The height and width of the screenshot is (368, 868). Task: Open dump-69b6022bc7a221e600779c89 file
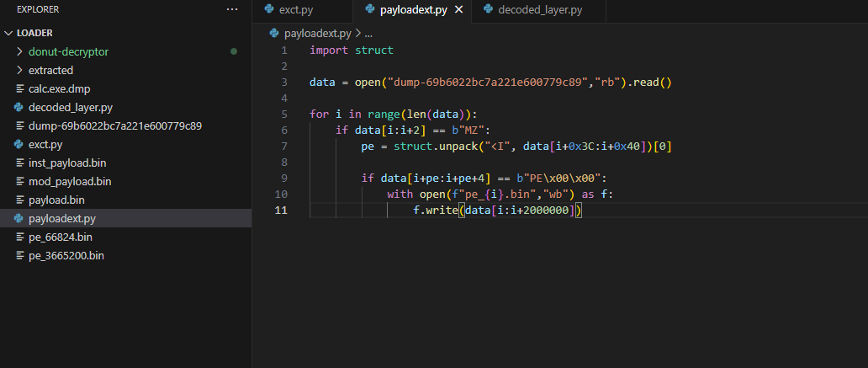coord(114,125)
